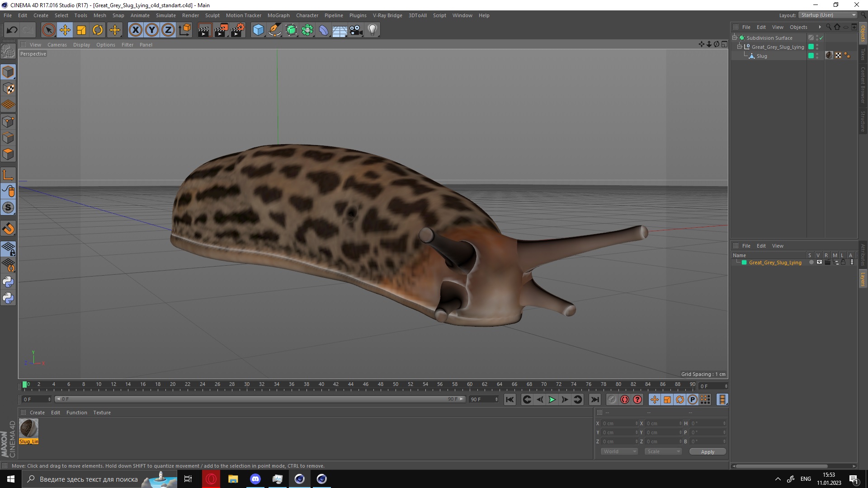The image size is (868, 488).
Task: Toggle Autokeying record button
Action: 624,399
